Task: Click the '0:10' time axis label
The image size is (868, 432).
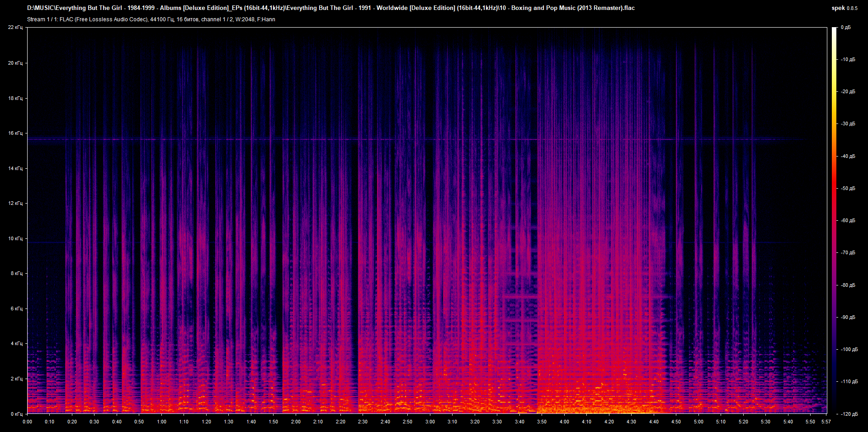Action: click(49, 422)
